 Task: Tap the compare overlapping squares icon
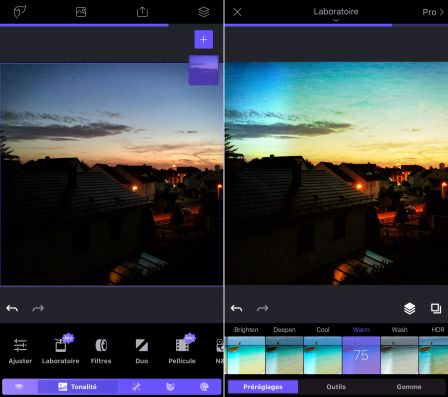click(436, 309)
